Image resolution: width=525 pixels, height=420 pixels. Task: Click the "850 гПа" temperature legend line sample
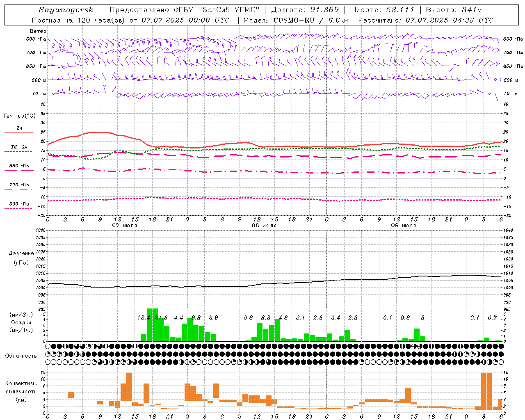click(19, 171)
